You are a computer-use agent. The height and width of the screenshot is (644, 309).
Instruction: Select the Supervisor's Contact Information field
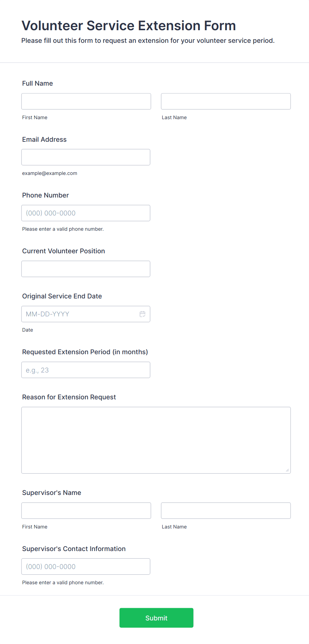86,566
